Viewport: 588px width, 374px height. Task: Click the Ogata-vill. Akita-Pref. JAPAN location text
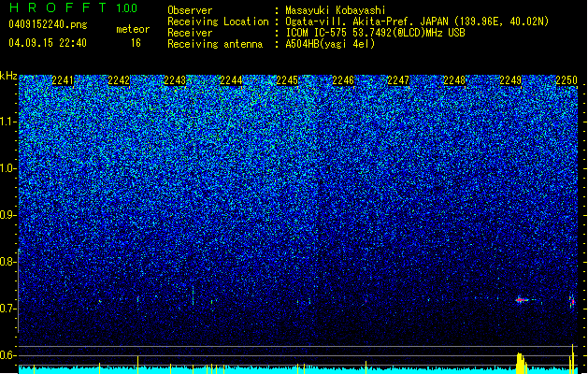[x=417, y=22]
